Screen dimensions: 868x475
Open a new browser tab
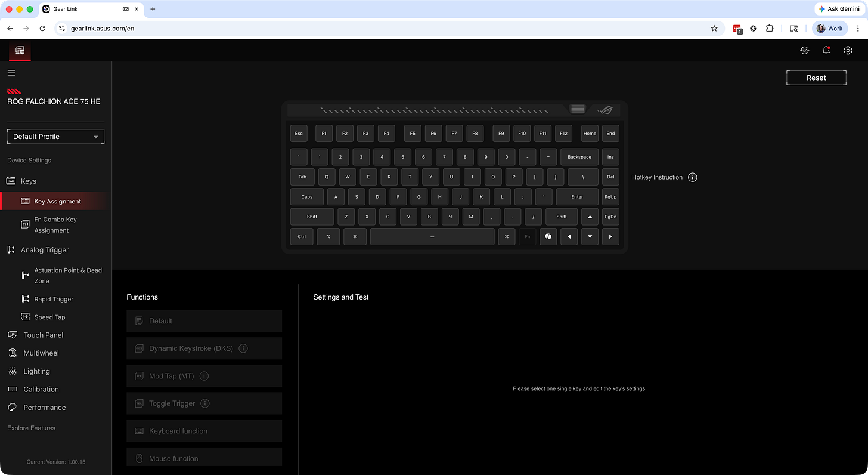[x=153, y=9]
